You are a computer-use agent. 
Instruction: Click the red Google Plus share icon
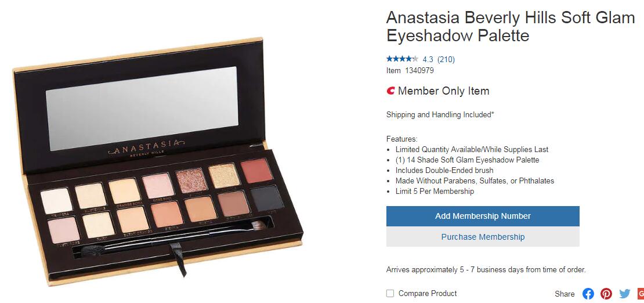[641, 294]
